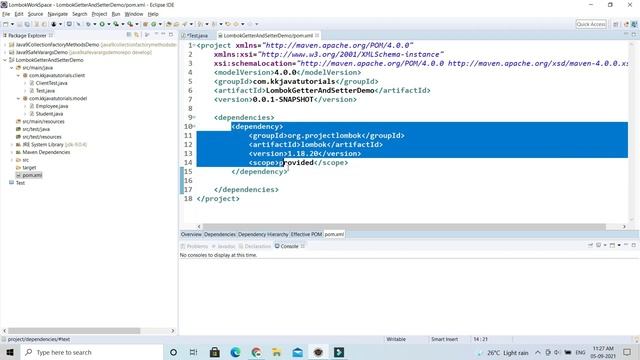Screen dimensions: 640x360
Task: Click the editor horizontal scrollbar
Action: 404,227
